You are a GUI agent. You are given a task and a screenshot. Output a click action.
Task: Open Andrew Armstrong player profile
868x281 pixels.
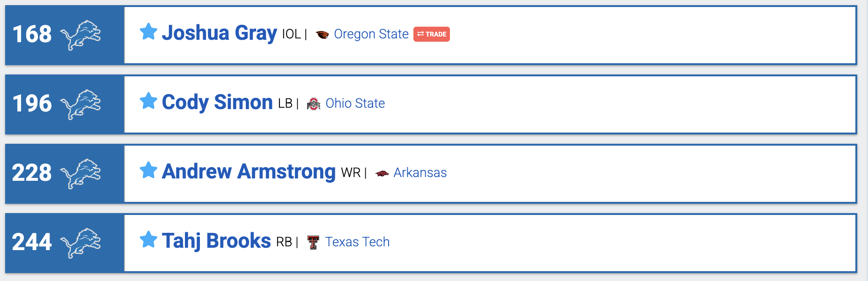click(249, 172)
